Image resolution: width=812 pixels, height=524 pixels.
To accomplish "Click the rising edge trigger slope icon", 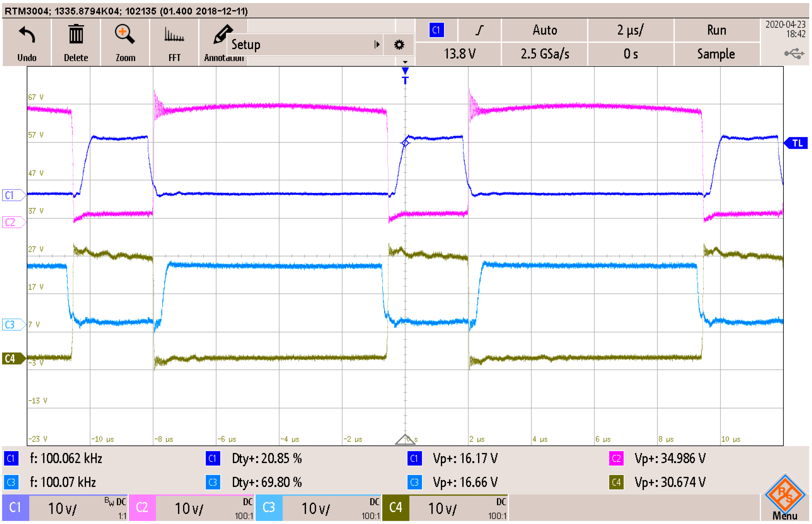I will pyautogui.click(x=479, y=30).
